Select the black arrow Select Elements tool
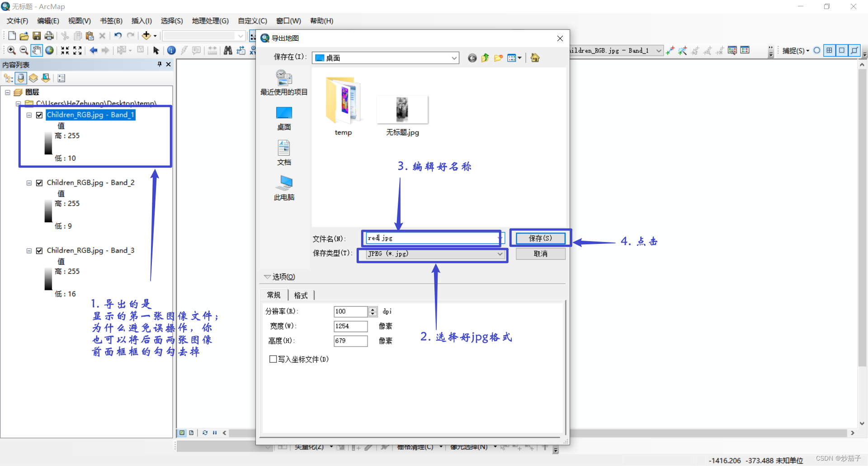 tap(156, 50)
